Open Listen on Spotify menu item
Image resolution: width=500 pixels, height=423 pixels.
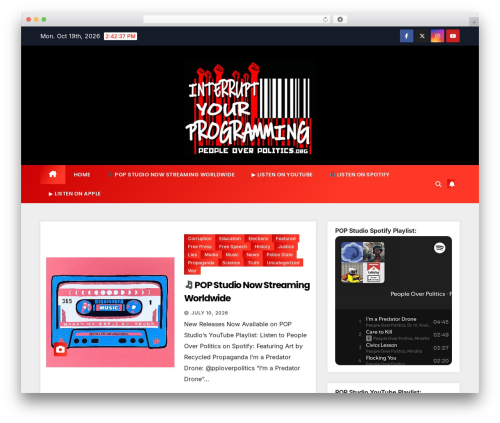pyautogui.click(x=359, y=174)
